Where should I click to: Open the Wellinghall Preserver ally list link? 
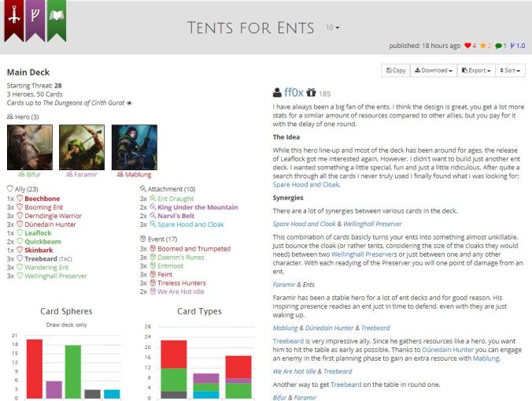coord(56,276)
